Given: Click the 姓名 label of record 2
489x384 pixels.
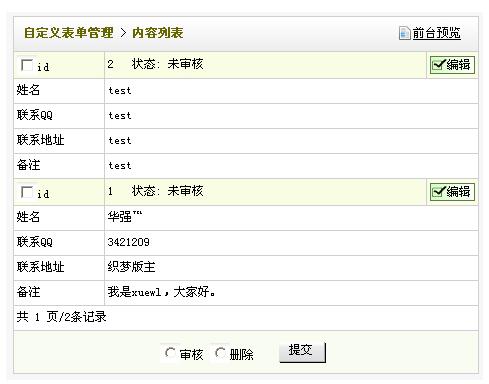Looking at the screenshot, I should (28, 90).
